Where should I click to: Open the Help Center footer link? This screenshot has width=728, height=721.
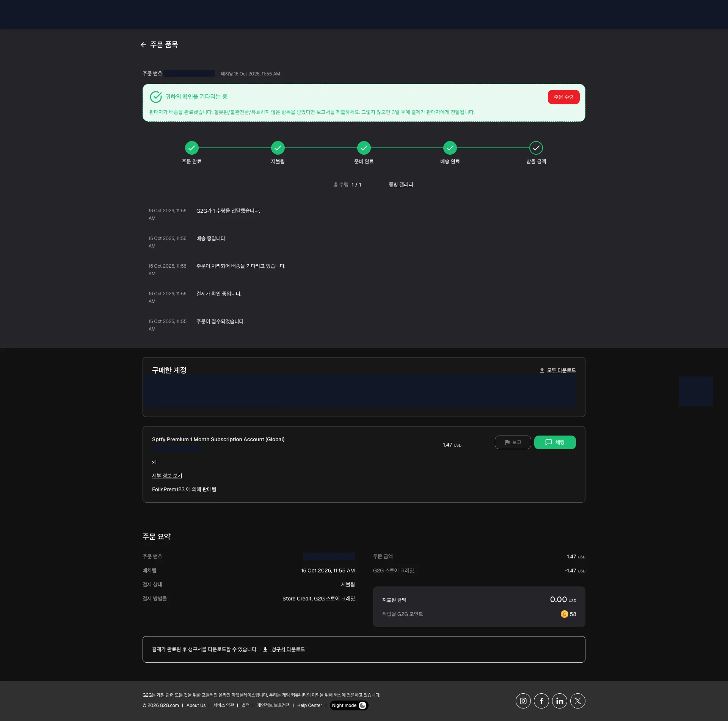[x=309, y=705]
